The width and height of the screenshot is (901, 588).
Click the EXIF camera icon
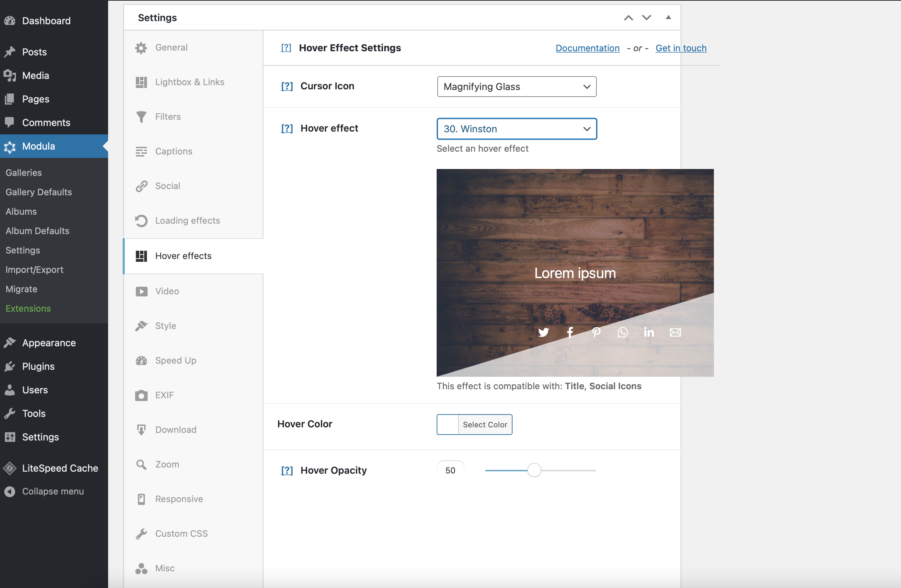click(x=141, y=395)
